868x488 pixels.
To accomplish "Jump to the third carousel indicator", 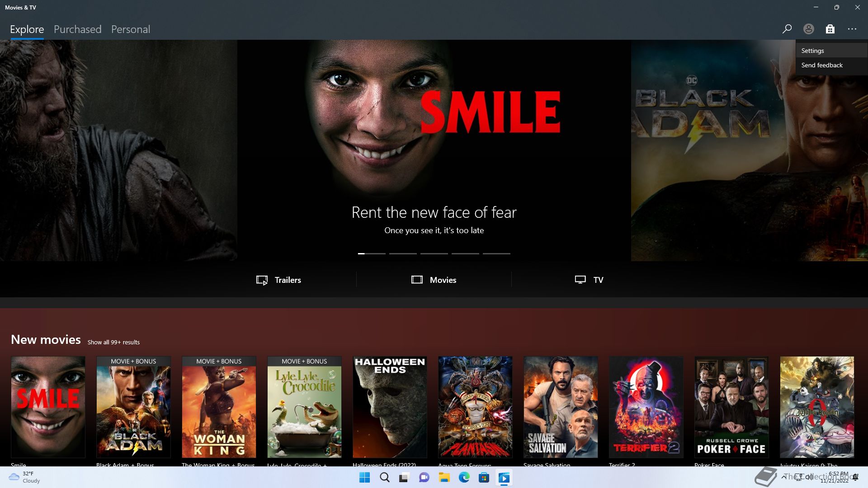I will 434,253.
